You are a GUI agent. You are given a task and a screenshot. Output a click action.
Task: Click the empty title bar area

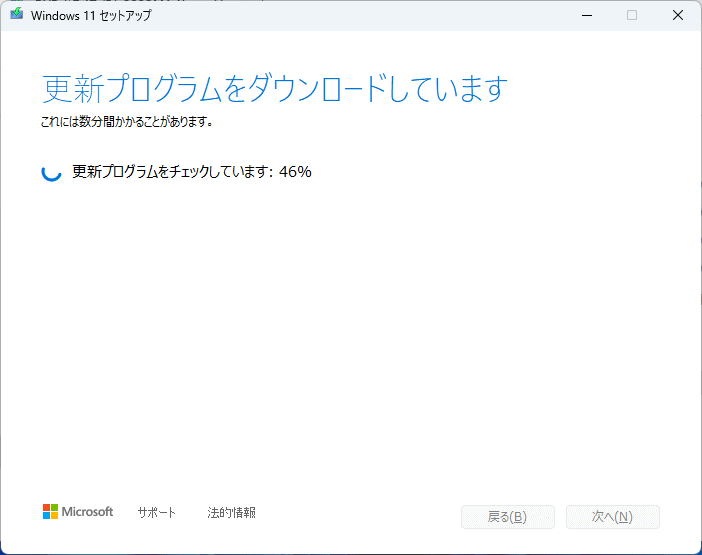click(350, 15)
